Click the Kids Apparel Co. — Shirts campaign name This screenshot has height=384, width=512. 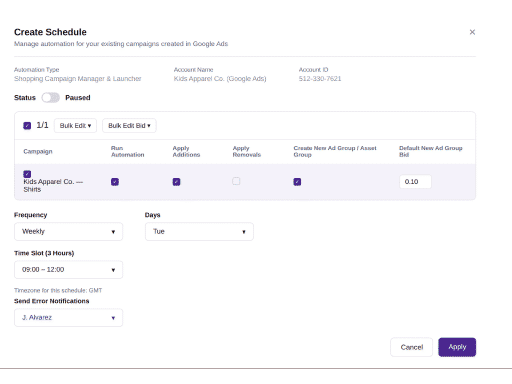tap(53, 186)
